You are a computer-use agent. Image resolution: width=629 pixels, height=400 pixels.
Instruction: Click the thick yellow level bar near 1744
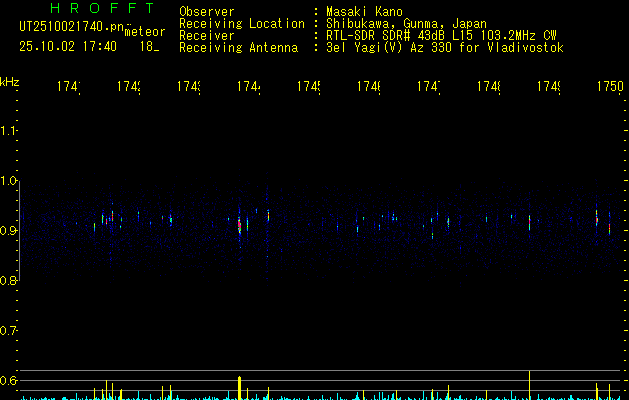tap(239, 388)
